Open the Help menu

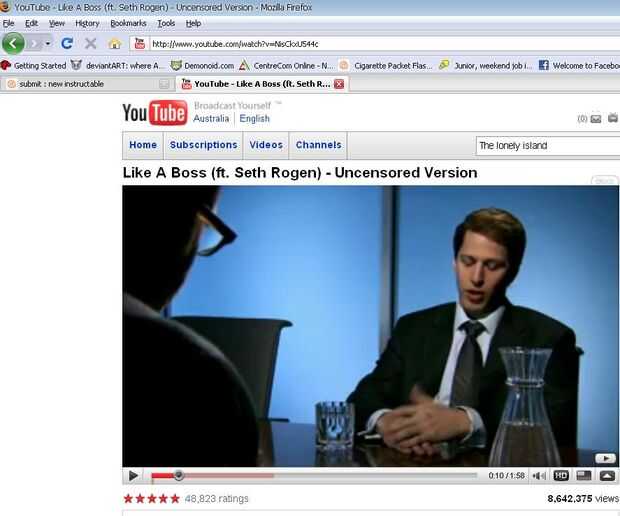click(193, 23)
